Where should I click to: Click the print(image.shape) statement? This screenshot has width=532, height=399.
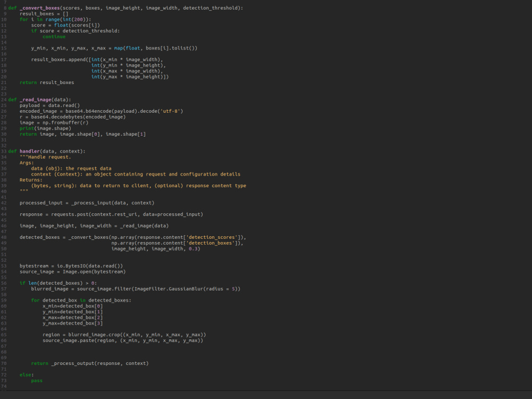[45, 129]
